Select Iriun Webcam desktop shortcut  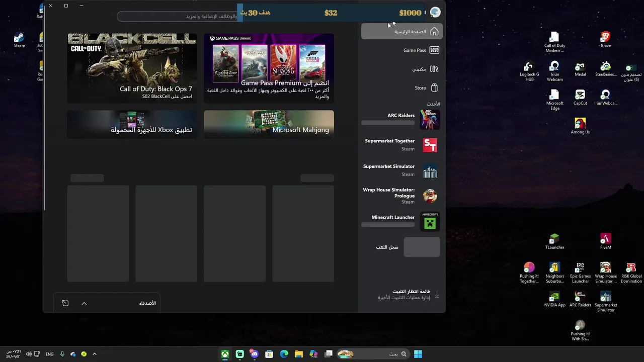[x=554, y=71]
